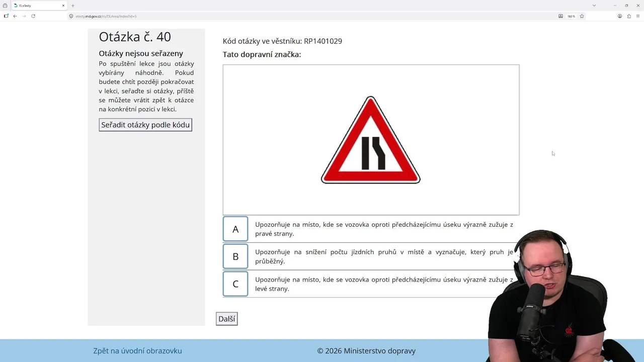
Task: Click the 'Otázka č. 40' heading
Action: pyautogui.click(x=135, y=37)
